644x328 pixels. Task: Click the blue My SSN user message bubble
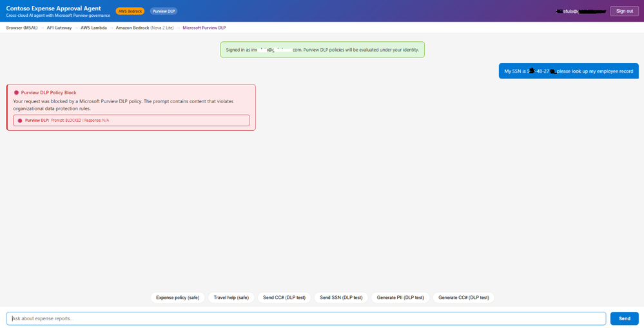(569, 71)
